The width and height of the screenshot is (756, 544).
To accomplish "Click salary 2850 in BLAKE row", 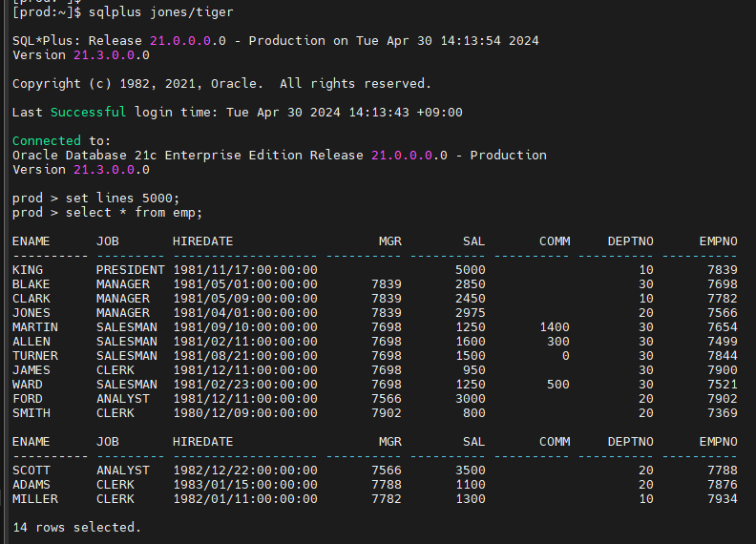I will point(470,284).
